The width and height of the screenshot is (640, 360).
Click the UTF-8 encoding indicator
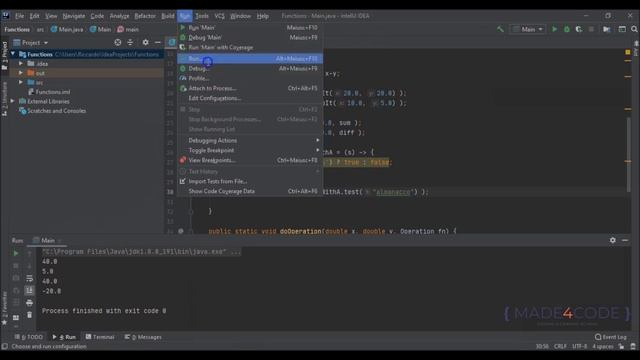[580, 347]
